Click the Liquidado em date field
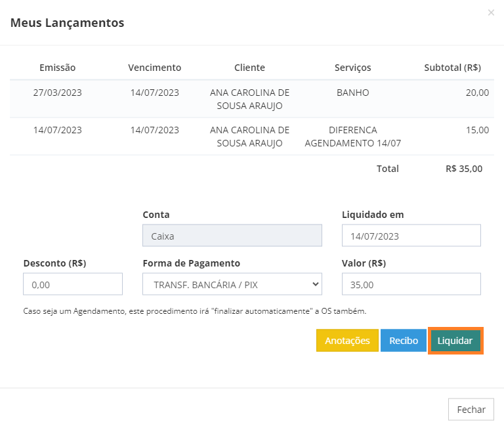 [411, 236]
